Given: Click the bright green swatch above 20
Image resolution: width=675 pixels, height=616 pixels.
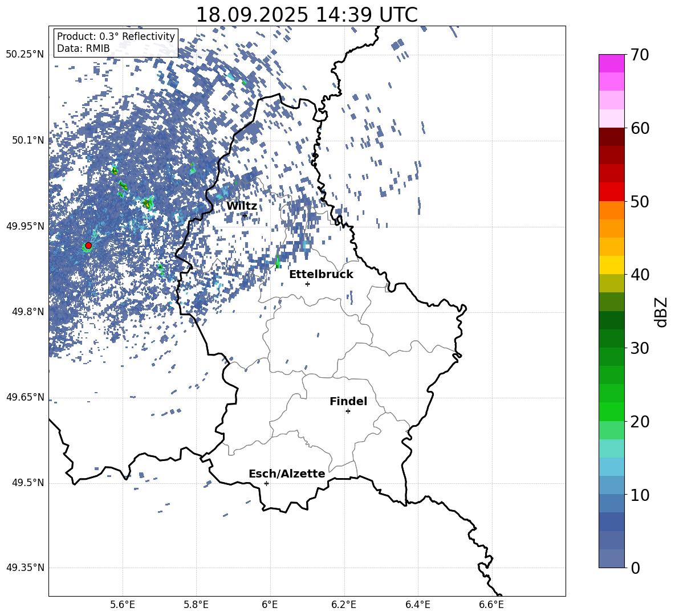Looking at the screenshot, I should [611, 411].
